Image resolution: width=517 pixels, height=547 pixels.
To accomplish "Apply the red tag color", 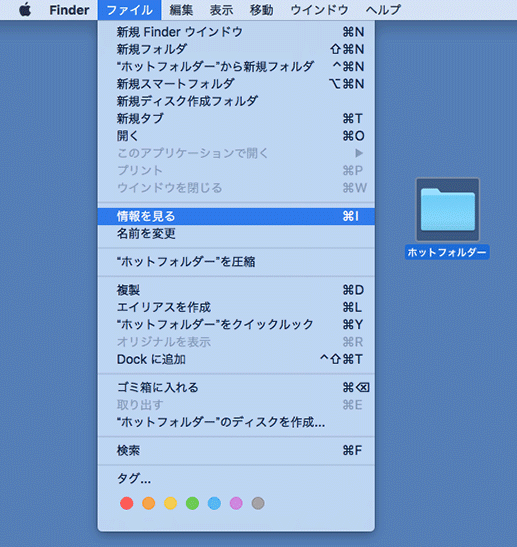I will point(127,503).
